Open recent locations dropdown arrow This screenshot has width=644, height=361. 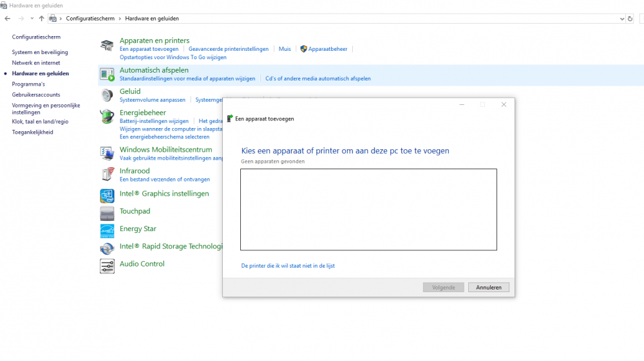pos(32,19)
